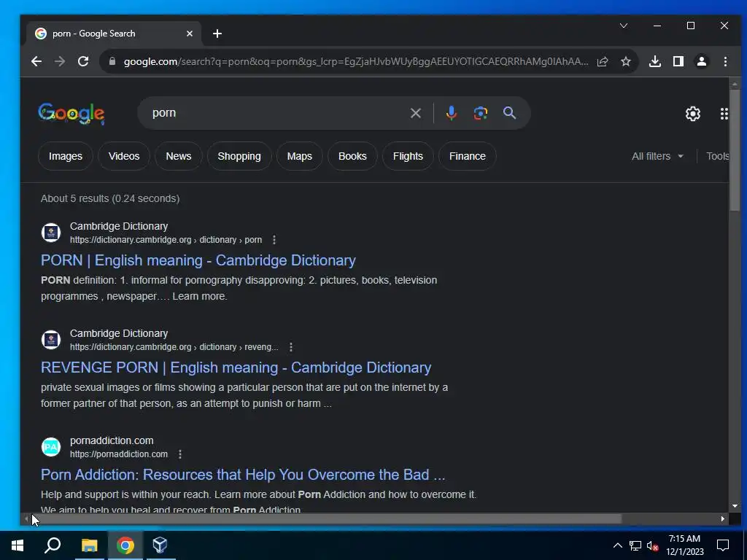Switch to the Books filter
The height and width of the screenshot is (560, 747).
point(352,156)
